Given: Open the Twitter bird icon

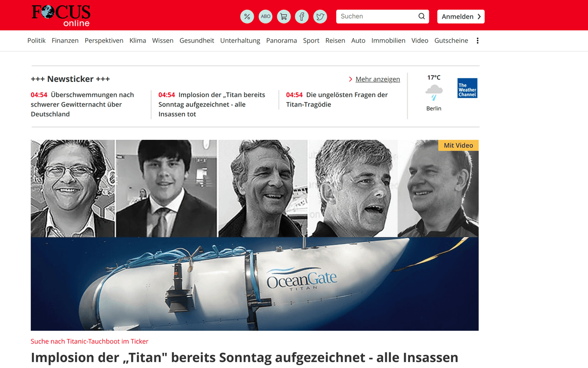Looking at the screenshot, I should tap(320, 17).
